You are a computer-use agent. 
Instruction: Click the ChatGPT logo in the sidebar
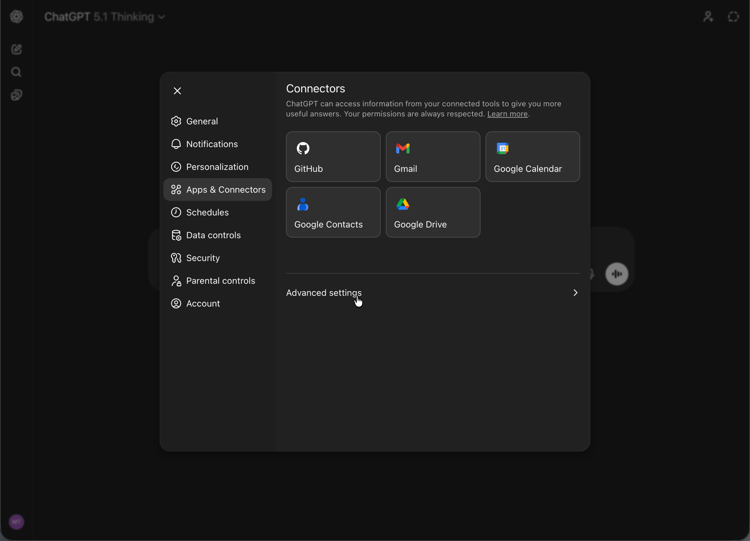coord(16,16)
